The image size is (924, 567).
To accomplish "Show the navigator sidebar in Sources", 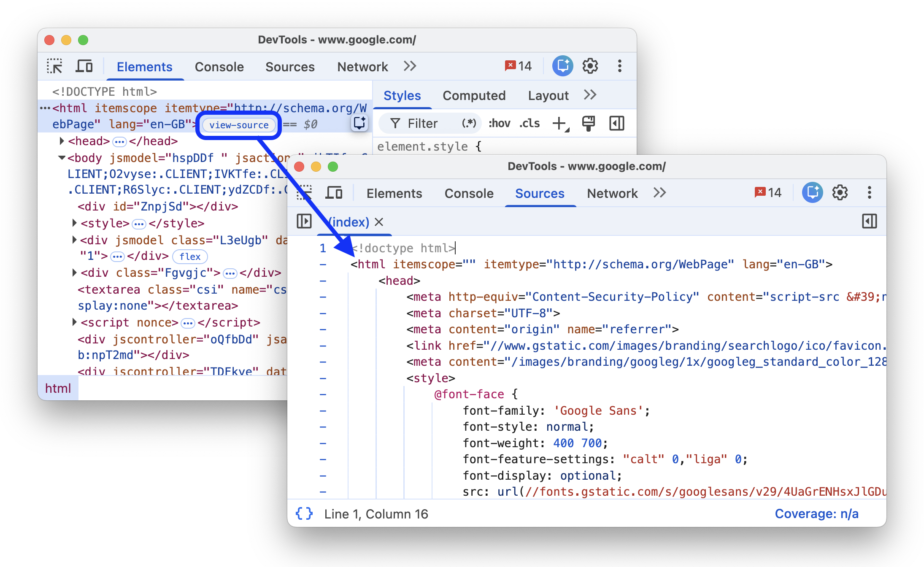I will [303, 221].
